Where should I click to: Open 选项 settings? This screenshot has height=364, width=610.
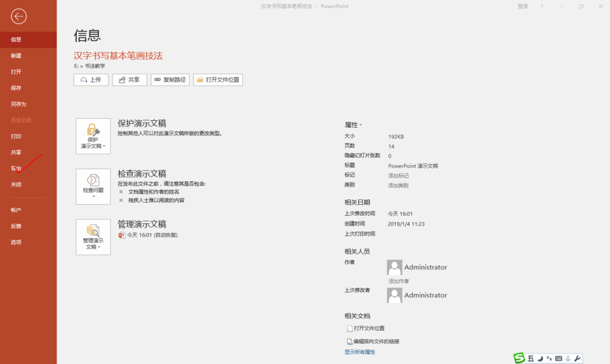coord(28,242)
